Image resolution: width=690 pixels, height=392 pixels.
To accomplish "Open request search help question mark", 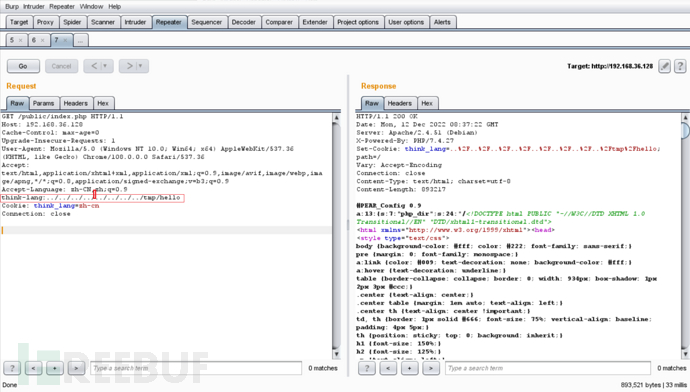I will (x=12, y=368).
